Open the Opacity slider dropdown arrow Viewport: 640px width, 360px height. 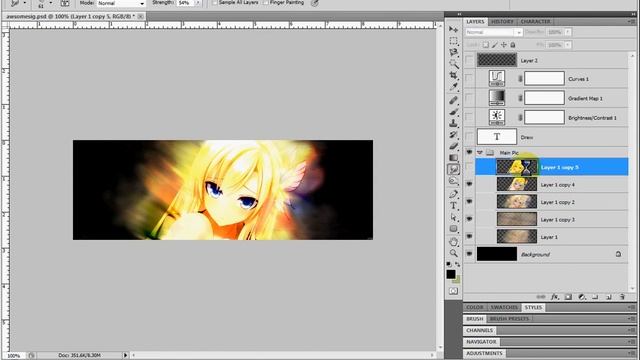coord(568,32)
